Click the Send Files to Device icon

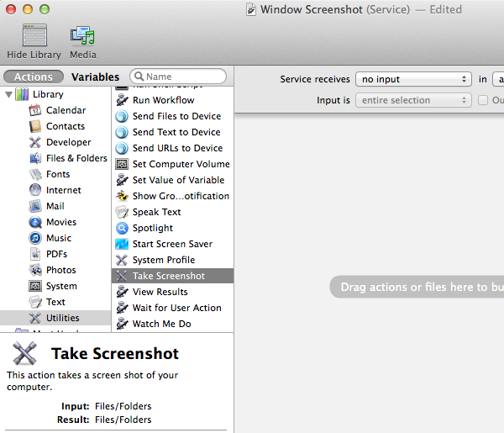[x=122, y=116]
